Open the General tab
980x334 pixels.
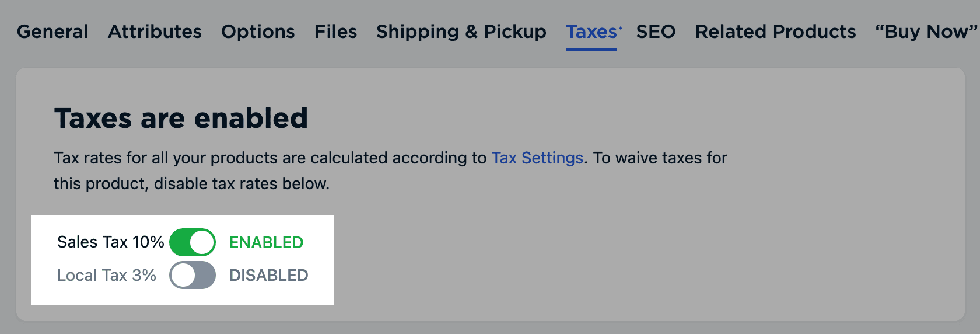click(x=52, y=32)
